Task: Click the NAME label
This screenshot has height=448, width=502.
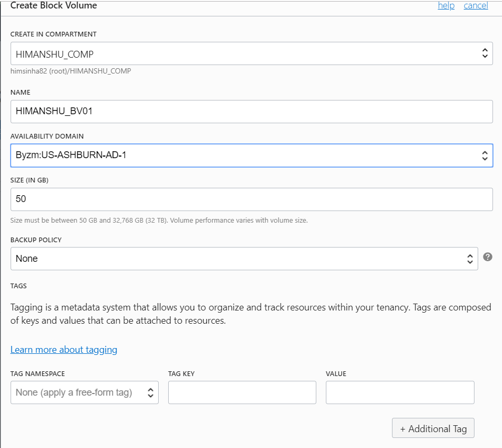Action: 21,93
